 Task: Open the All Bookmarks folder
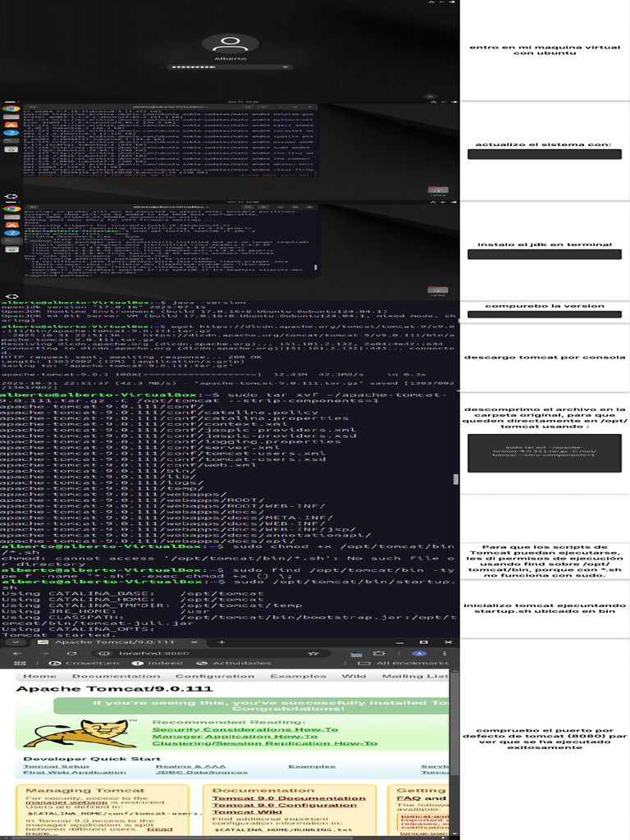click(x=404, y=663)
